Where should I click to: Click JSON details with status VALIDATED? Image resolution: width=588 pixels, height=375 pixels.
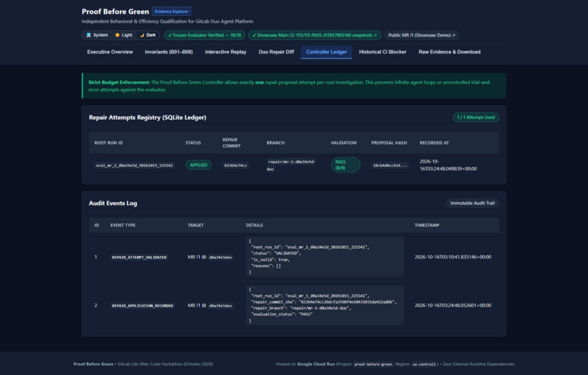tap(325, 257)
